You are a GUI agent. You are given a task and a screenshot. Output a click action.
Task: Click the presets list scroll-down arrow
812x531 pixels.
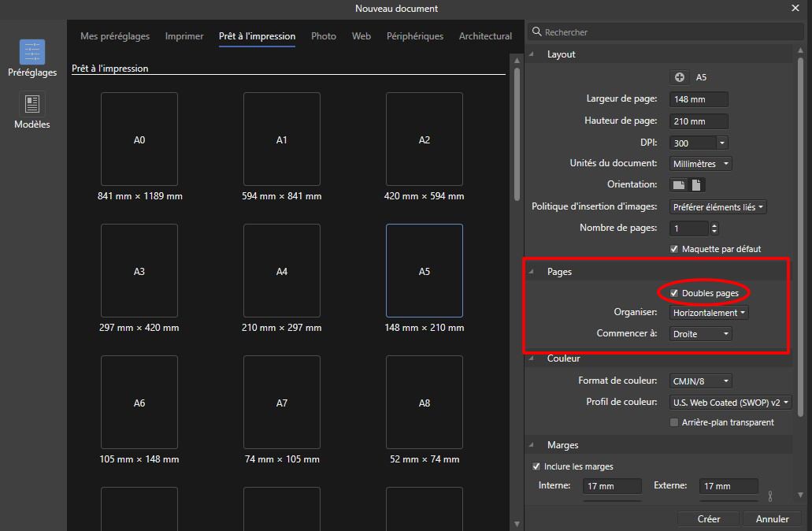click(x=517, y=524)
